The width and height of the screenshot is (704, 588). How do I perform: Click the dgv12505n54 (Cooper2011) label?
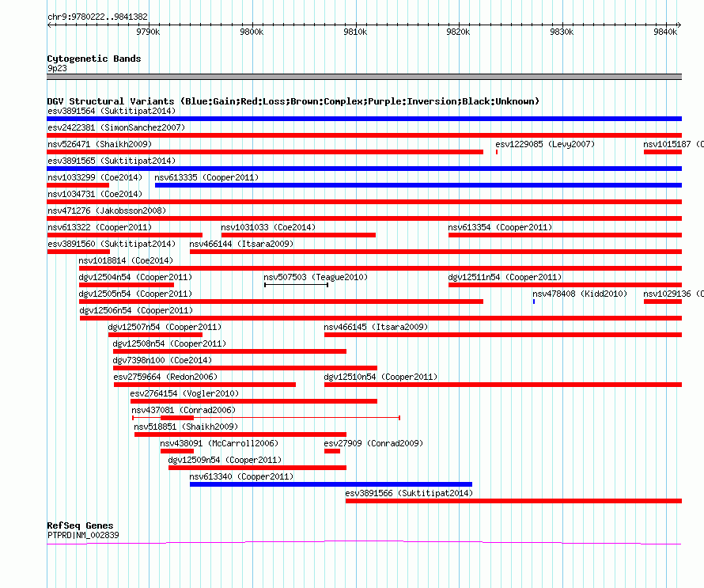point(135,294)
